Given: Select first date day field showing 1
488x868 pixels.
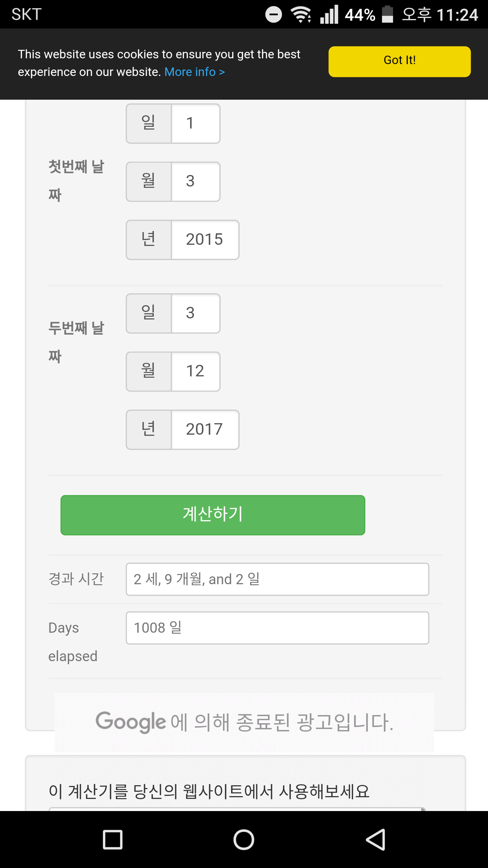Looking at the screenshot, I should (x=196, y=123).
